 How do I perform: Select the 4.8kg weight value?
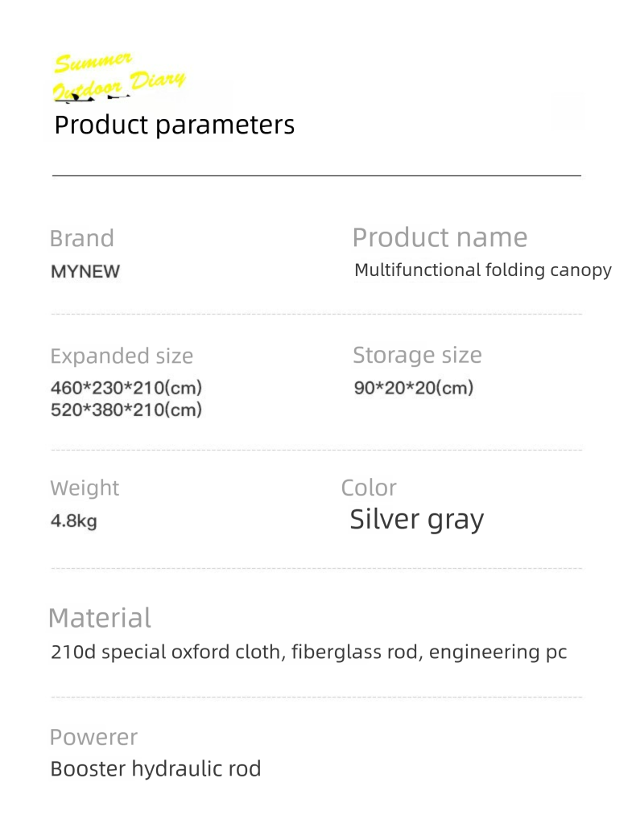pos(74,521)
